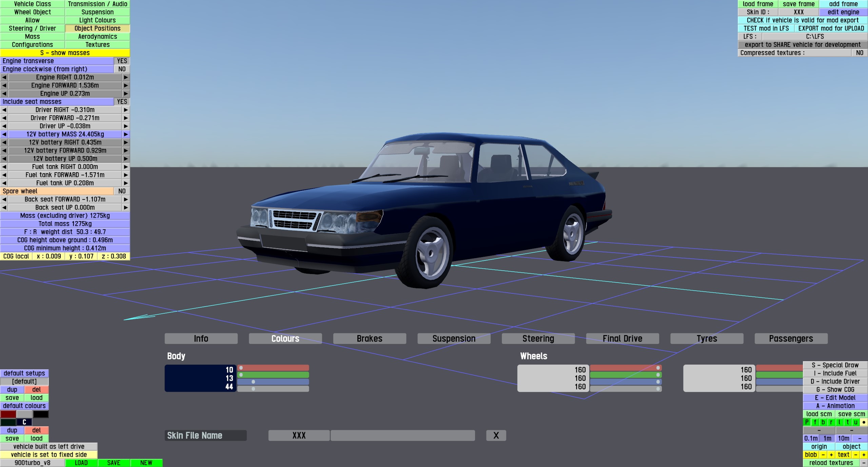Screen dimensions: 868x467
Task: Expand the default colours section
Action: (x=24, y=406)
